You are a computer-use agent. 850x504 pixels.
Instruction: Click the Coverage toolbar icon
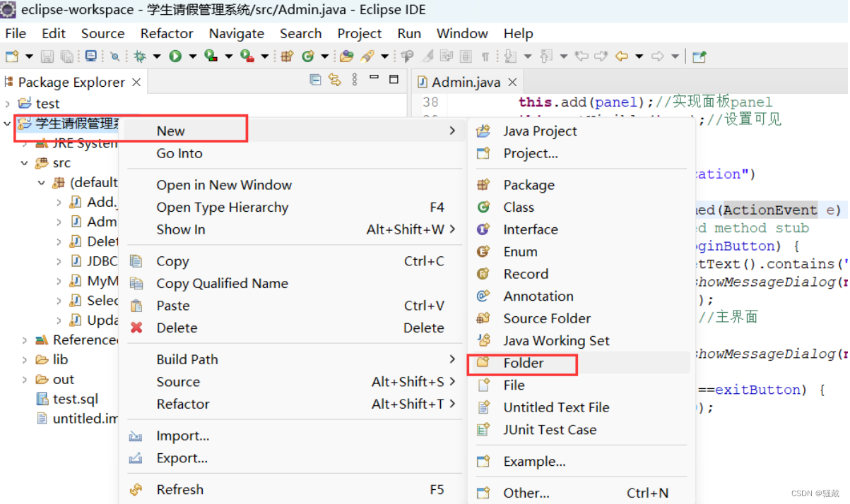coord(212,56)
